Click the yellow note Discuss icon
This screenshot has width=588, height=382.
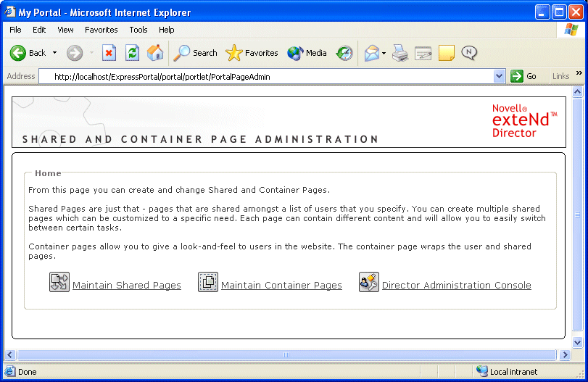446,53
